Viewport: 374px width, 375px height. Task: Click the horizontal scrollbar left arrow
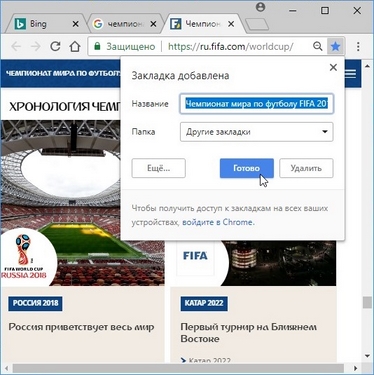6,368
